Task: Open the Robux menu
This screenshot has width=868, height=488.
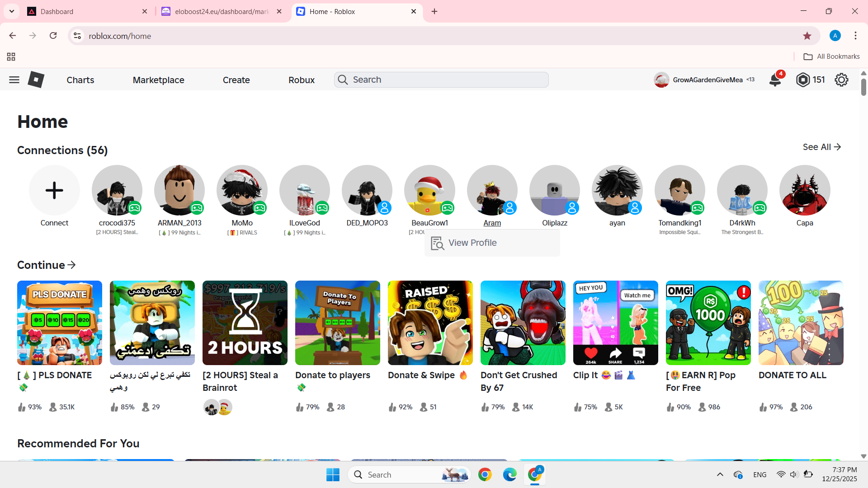Action: click(x=302, y=80)
